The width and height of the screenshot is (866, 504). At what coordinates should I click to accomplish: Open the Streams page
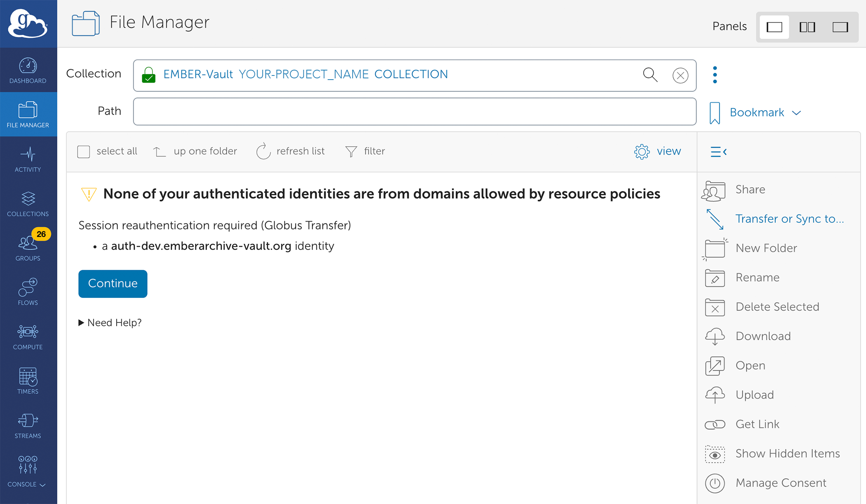pos(28,426)
